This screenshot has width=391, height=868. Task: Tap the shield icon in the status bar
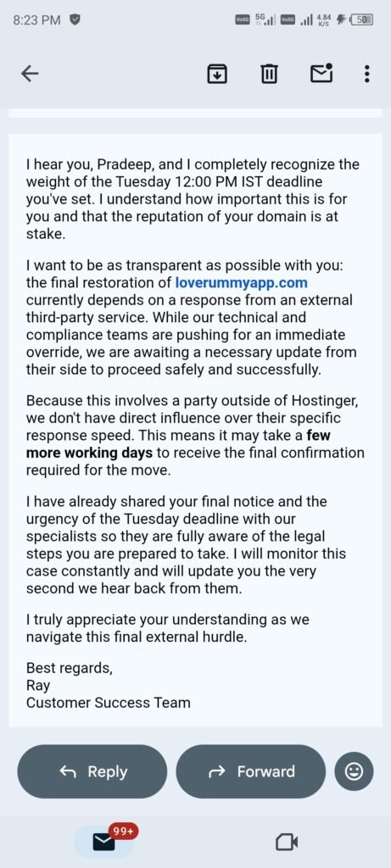[x=74, y=20]
